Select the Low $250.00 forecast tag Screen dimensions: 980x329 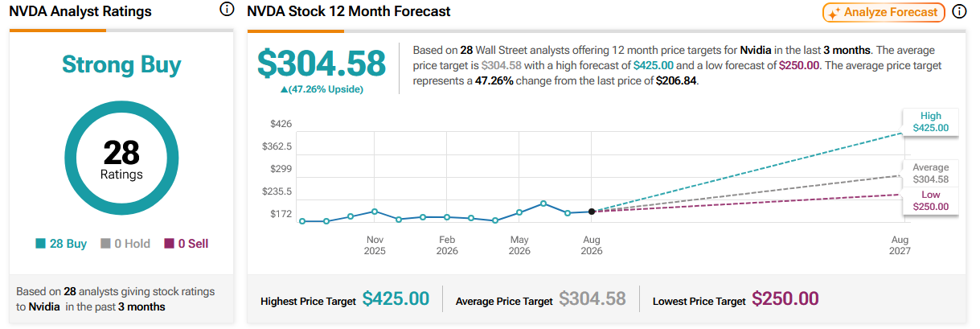(x=930, y=200)
